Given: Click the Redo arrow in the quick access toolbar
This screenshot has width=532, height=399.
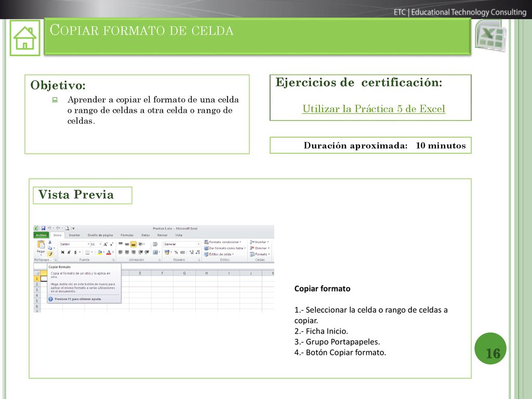Looking at the screenshot, I should pos(58,229).
